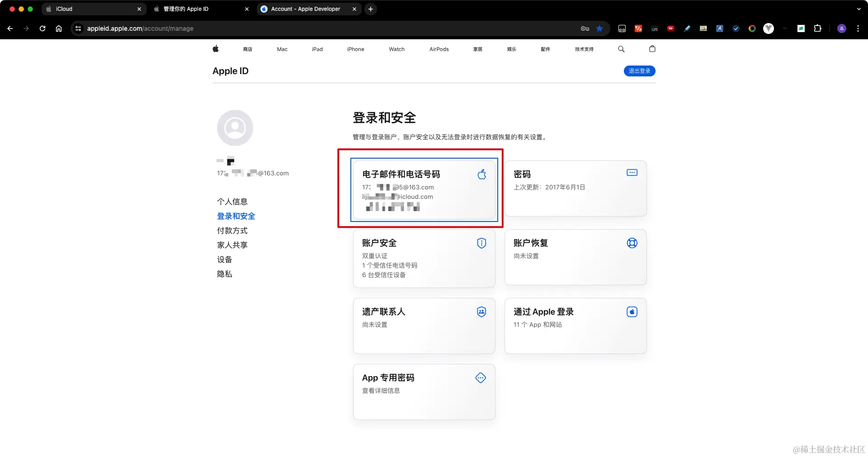
Task: Open the 电子邮件和电话号码 card title
Action: (x=401, y=174)
